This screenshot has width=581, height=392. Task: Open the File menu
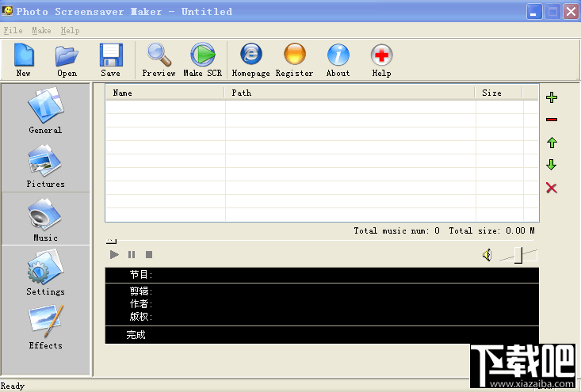click(x=13, y=30)
